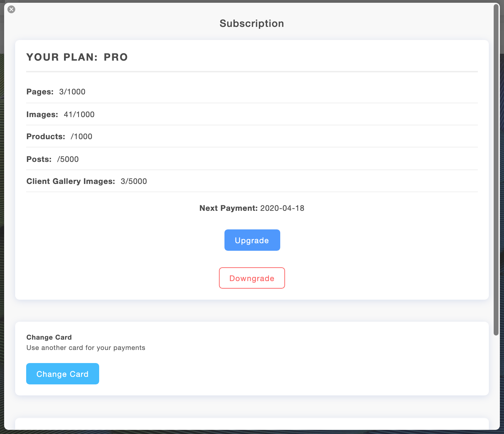The image size is (504, 434).
Task: Click the vertical scrollbar of the dialog
Action: coord(496,169)
